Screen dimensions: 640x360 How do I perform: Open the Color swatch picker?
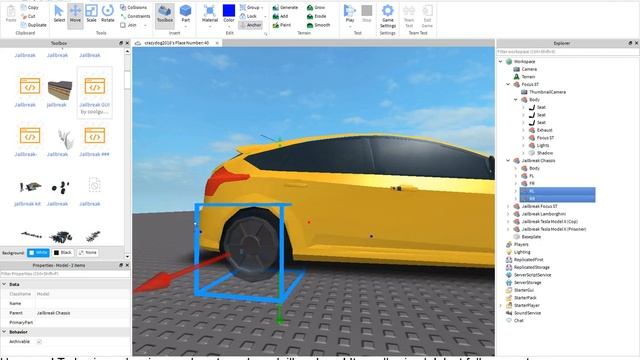229,11
